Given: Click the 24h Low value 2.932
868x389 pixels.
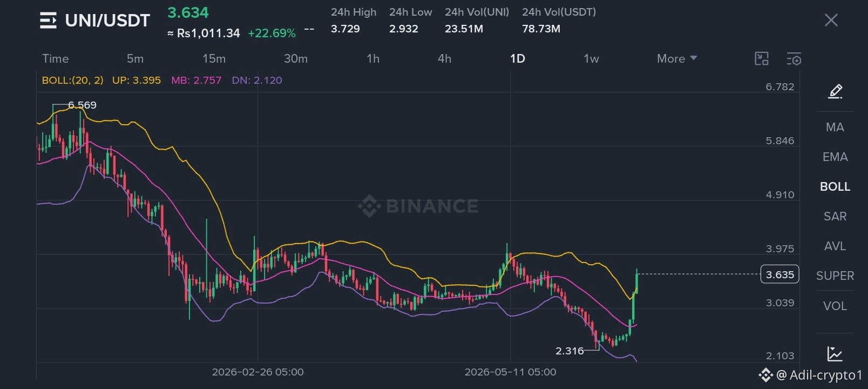Looking at the screenshot, I should click(403, 29).
